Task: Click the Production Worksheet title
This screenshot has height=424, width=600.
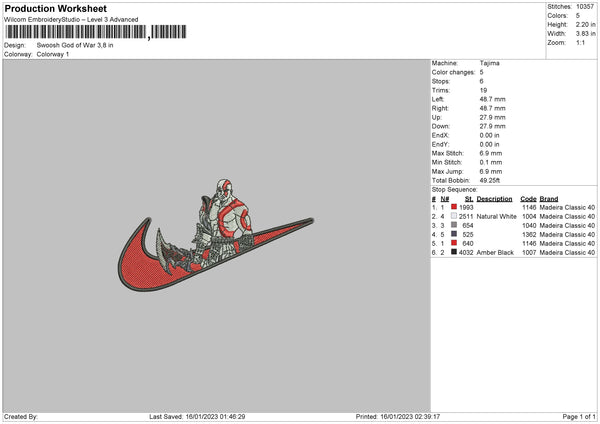Action: (55, 8)
